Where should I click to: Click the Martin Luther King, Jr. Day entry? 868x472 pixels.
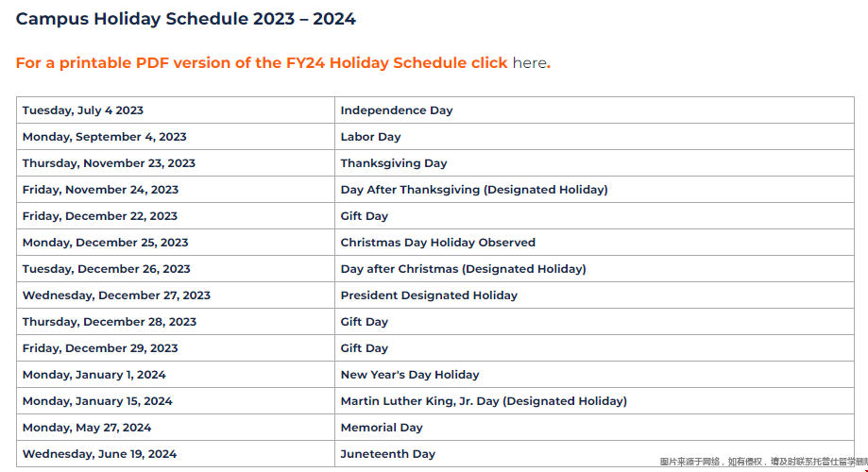(484, 401)
